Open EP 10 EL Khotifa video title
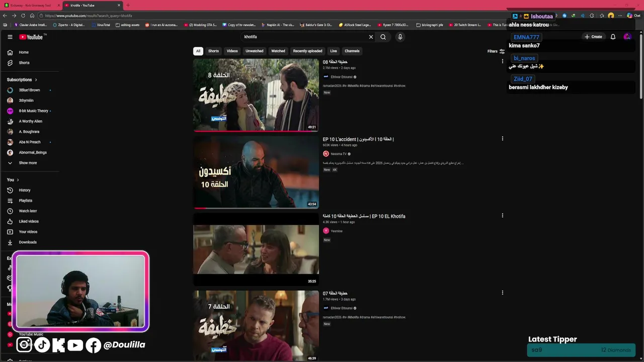The image size is (644, 362). point(364,216)
